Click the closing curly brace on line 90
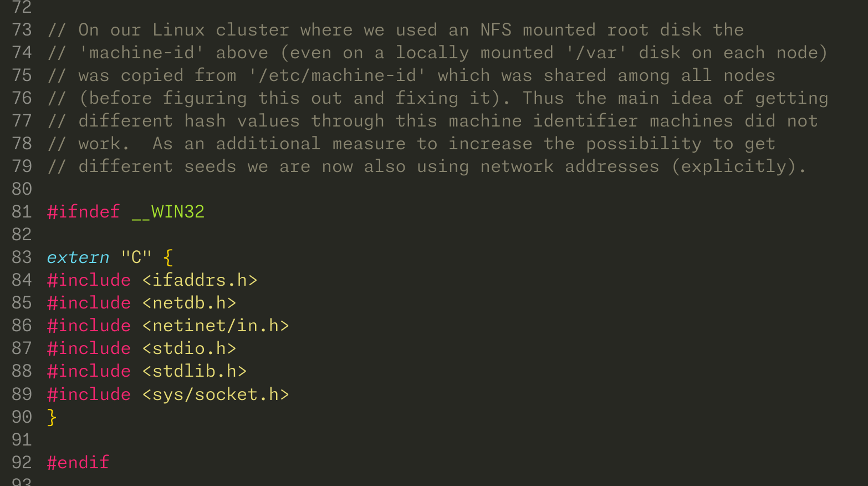This screenshot has height=486, width=868. pos(52,417)
